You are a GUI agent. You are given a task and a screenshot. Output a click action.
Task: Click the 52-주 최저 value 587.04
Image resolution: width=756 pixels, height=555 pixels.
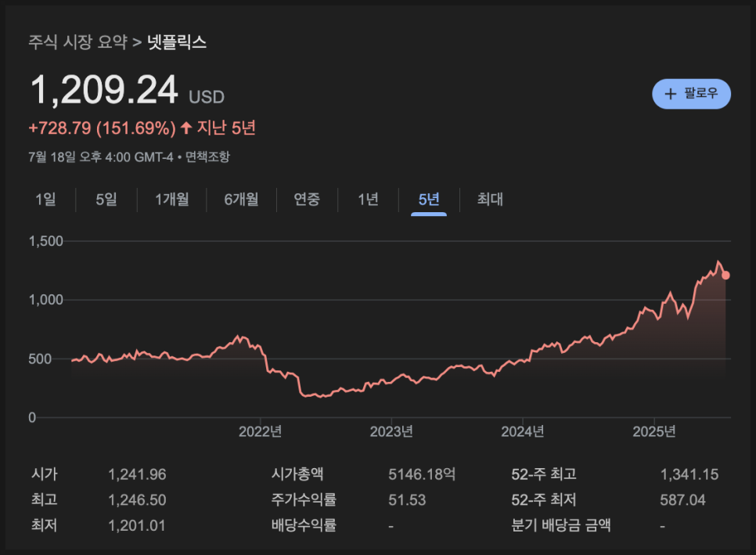point(682,500)
